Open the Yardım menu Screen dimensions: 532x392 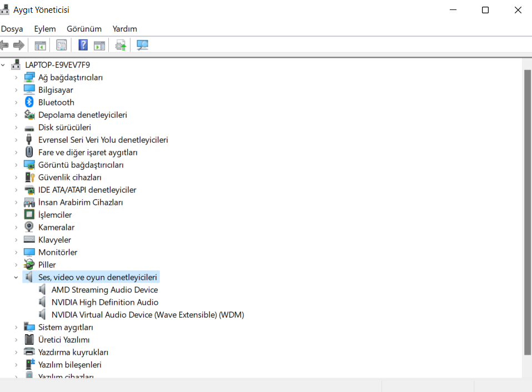125,29
